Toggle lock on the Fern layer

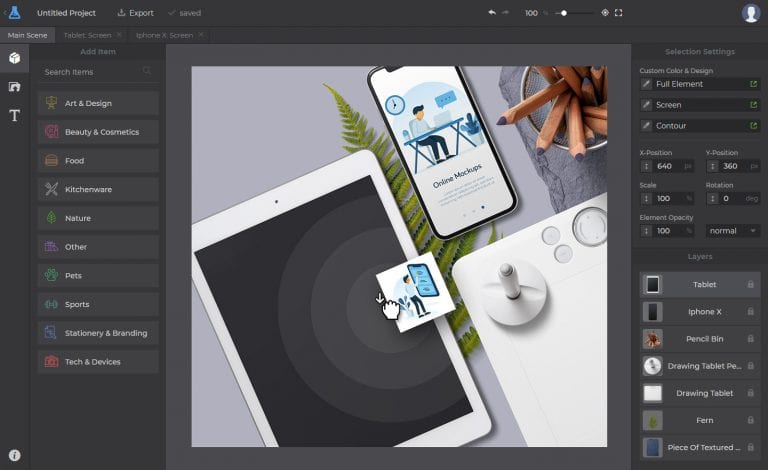point(750,420)
